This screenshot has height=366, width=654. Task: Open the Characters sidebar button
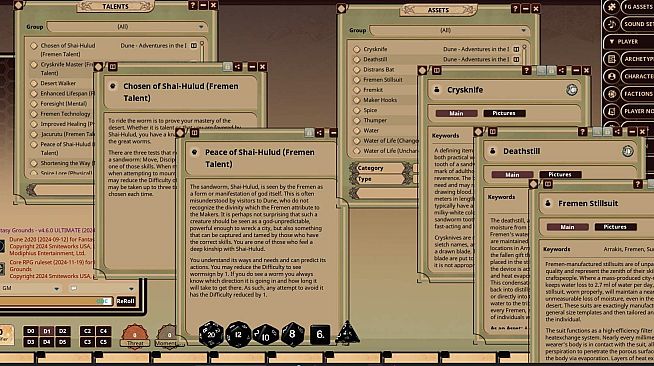pyautogui.click(x=636, y=76)
